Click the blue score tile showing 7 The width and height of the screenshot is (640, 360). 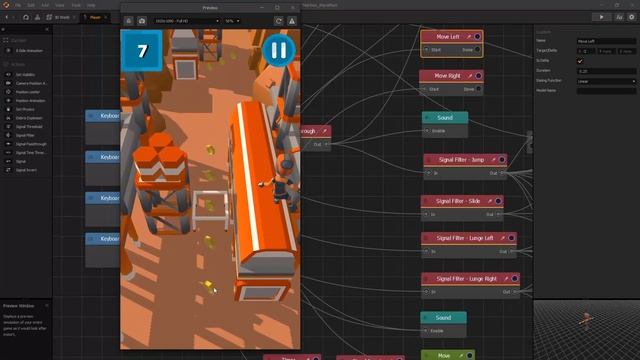(x=142, y=51)
